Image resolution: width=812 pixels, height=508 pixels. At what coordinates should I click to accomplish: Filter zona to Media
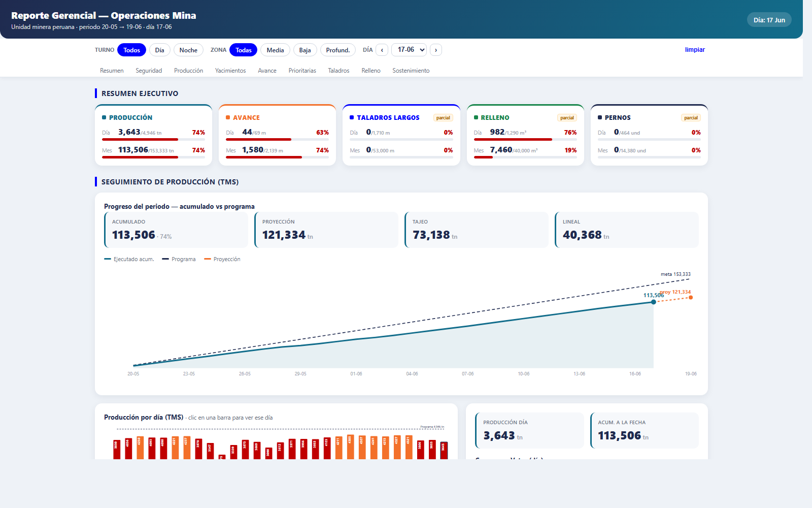click(275, 50)
